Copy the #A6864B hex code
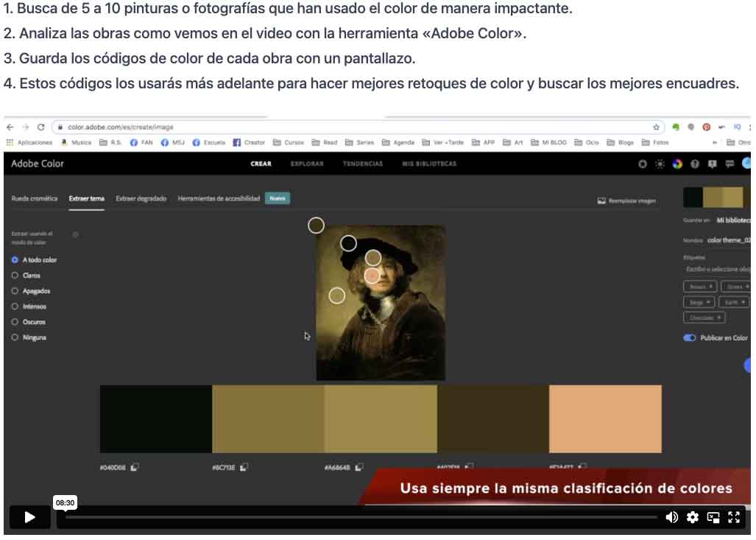The width and height of the screenshot is (756, 540). (x=358, y=467)
